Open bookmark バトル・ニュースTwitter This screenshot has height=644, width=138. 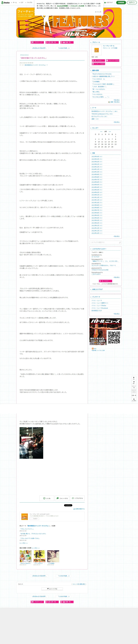pyautogui.click(x=99, y=305)
